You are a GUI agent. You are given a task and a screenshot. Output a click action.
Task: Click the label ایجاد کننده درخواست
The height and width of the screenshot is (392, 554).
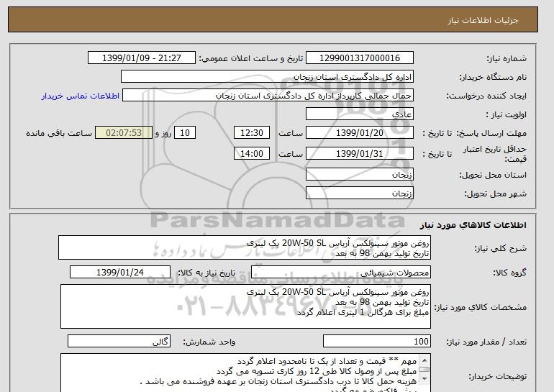click(x=486, y=96)
